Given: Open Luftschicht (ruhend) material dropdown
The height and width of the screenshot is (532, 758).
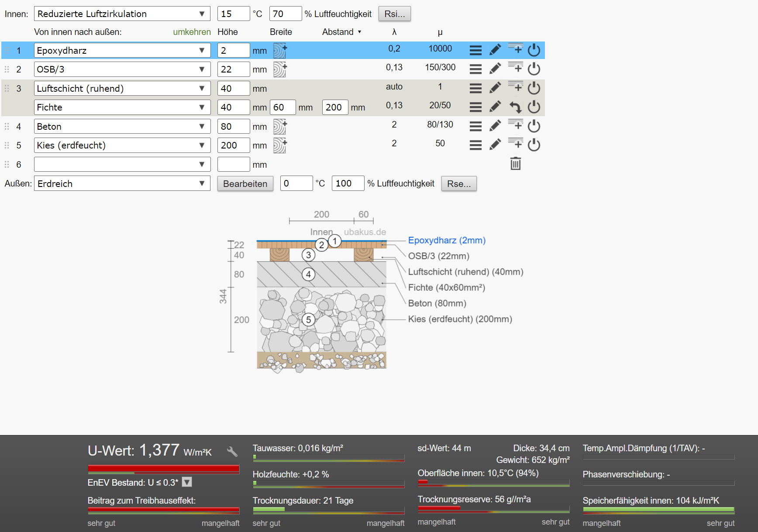Looking at the screenshot, I should coord(122,88).
